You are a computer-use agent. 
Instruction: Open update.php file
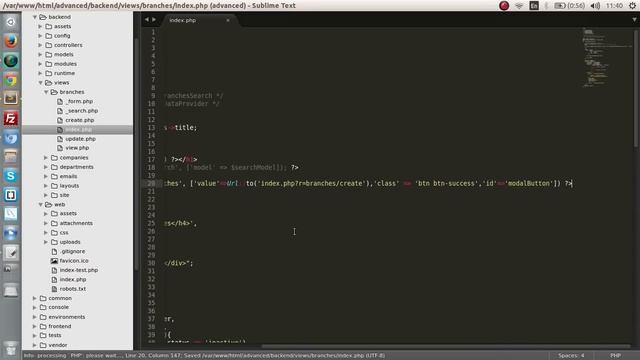(x=80, y=139)
